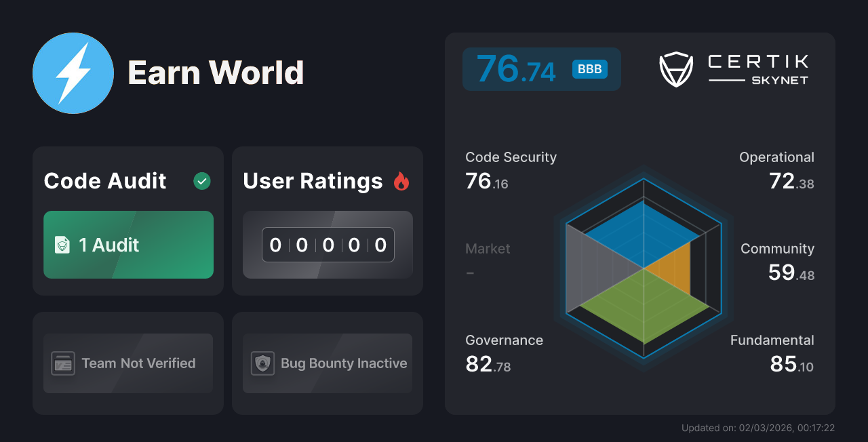Click the Team Not Verified badge icon

pyautogui.click(x=62, y=363)
